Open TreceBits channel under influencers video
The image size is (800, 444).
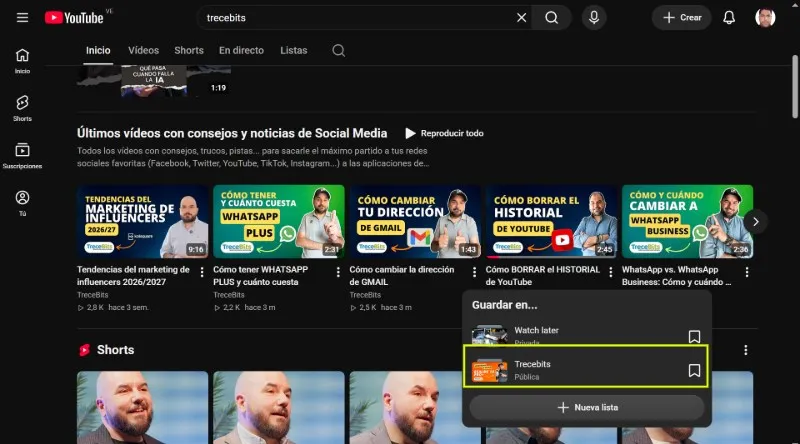92,295
